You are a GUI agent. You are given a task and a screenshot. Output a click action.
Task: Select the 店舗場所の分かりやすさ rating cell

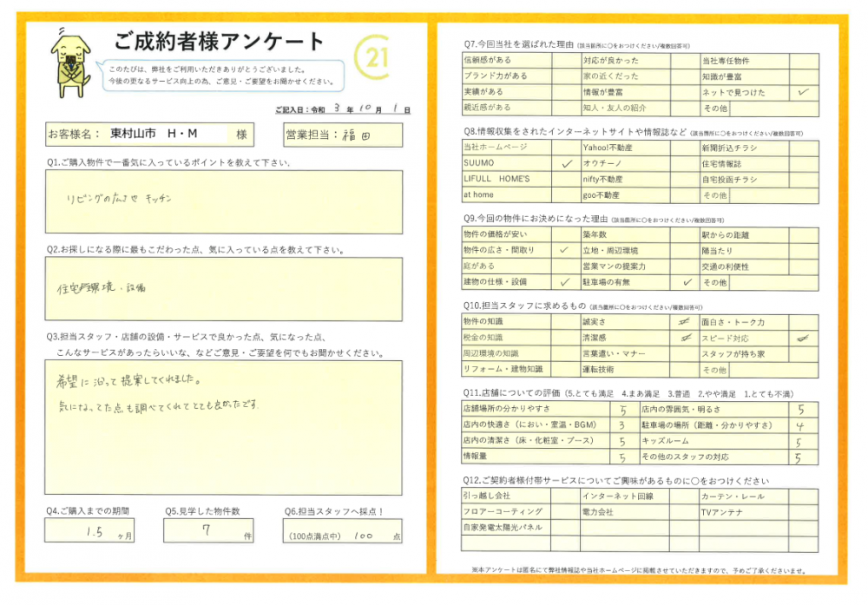pyautogui.click(x=622, y=410)
